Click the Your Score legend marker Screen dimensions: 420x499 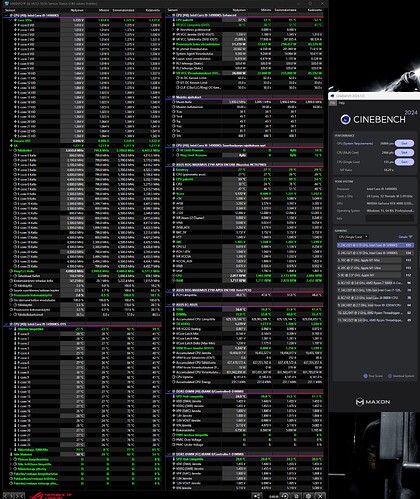click(365, 376)
